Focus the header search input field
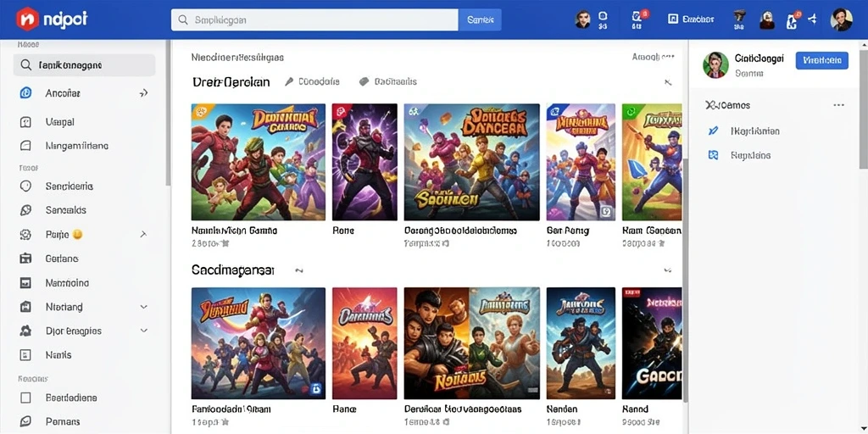Image resolution: width=868 pixels, height=434 pixels. pyautogui.click(x=315, y=20)
